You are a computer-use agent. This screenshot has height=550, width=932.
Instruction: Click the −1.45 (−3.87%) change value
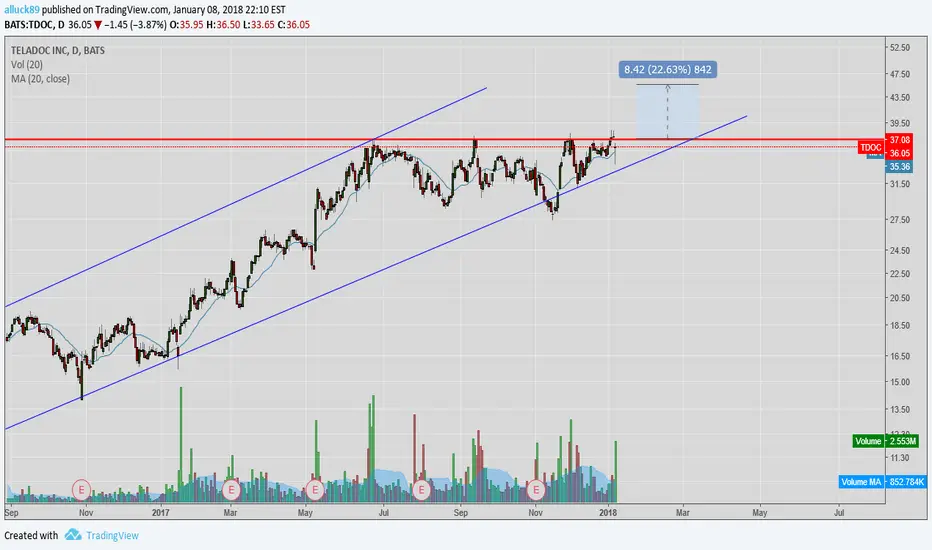pyautogui.click(x=136, y=25)
